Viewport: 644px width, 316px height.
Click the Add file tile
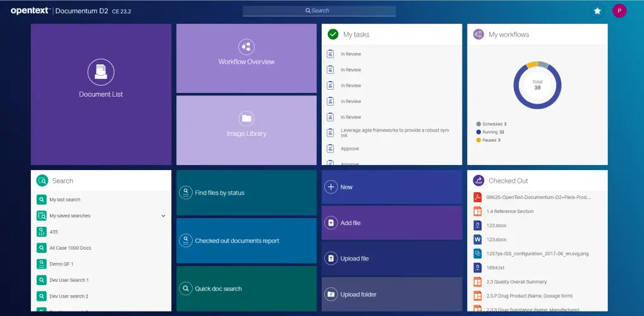(391, 223)
